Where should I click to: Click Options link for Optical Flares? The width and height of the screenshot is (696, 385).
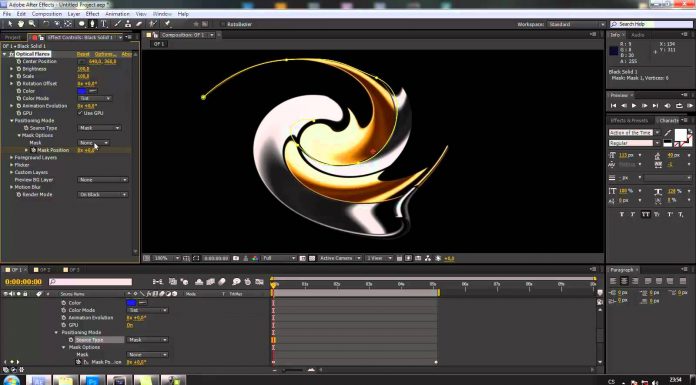pos(105,54)
